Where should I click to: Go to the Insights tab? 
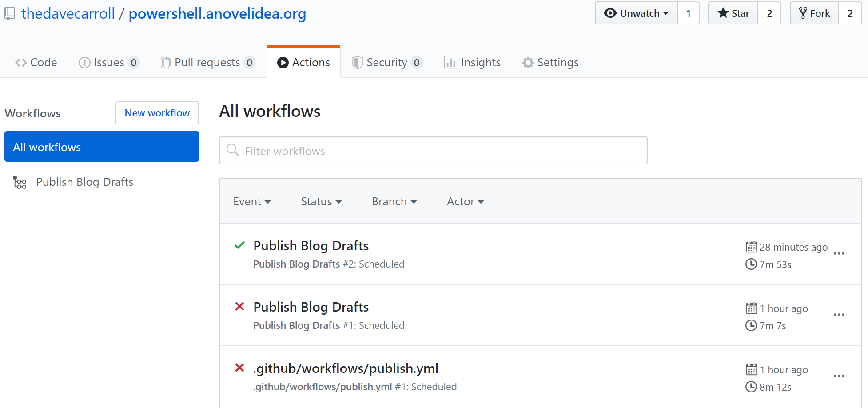472,63
